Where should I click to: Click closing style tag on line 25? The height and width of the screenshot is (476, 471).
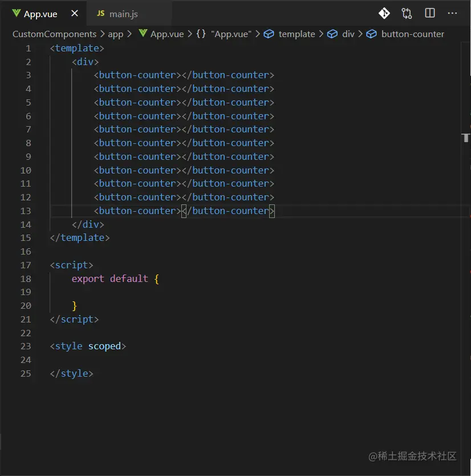[72, 374]
